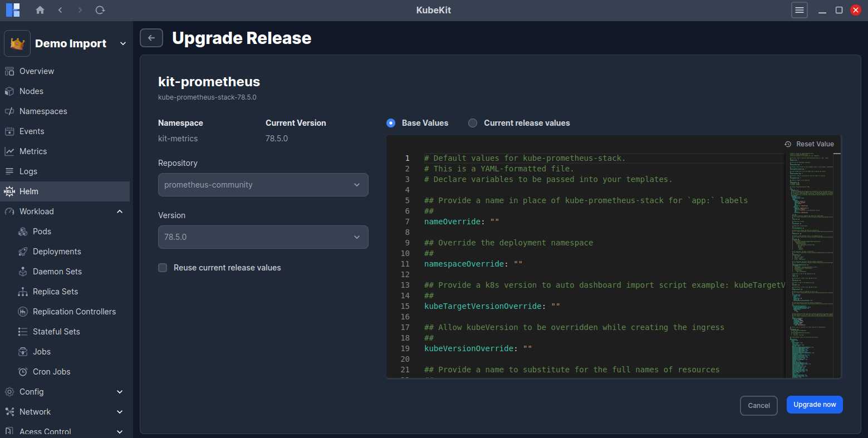868x438 pixels.
Task: Open the Metrics panel
Action: tap(9, 151)
